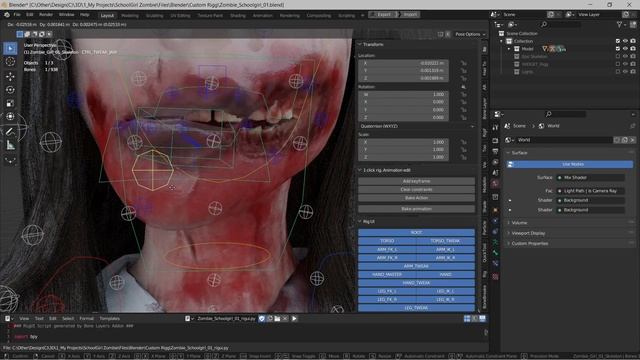Hide the Model collection with eye icon

pos(625,49)
